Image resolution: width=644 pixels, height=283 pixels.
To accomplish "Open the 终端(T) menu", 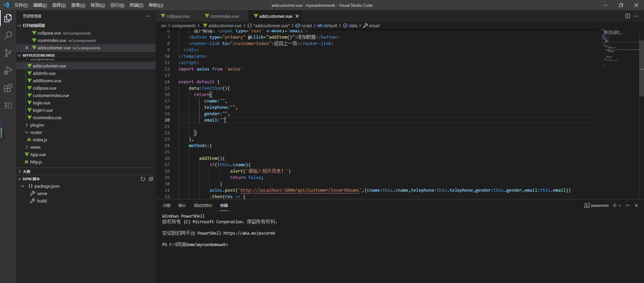I will (x=137, y=5).
